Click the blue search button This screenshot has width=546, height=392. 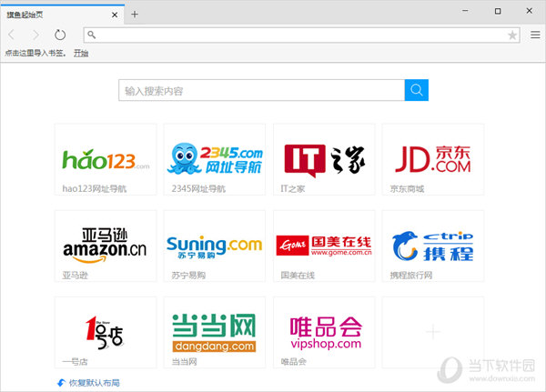pyautogui.click(x=417, y=90)
